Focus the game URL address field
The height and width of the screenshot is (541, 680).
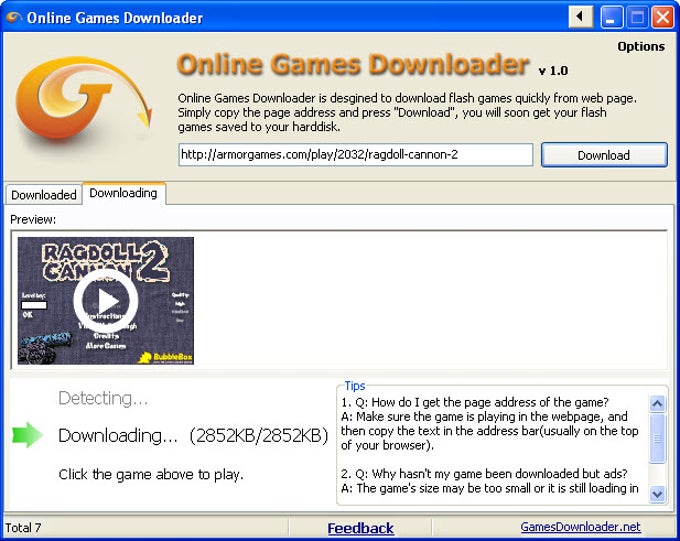click(x=355, y=154)
